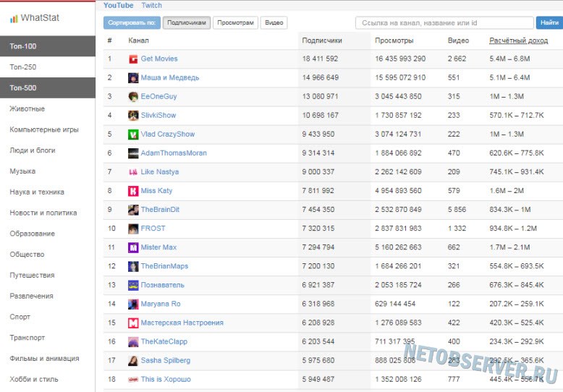The image size is (563, 392).
Task: Click the Vlad CrazyShow channel avatar
Action: 133,135
